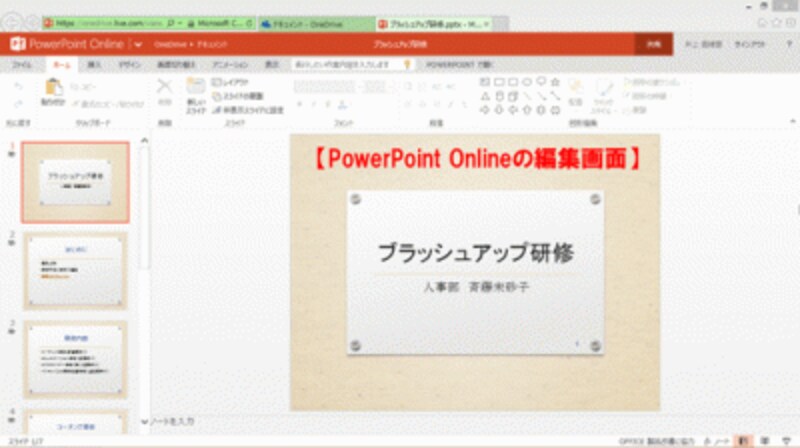Open the File (ファイル) tab
The image size is (800, 448).
(22, 65)
